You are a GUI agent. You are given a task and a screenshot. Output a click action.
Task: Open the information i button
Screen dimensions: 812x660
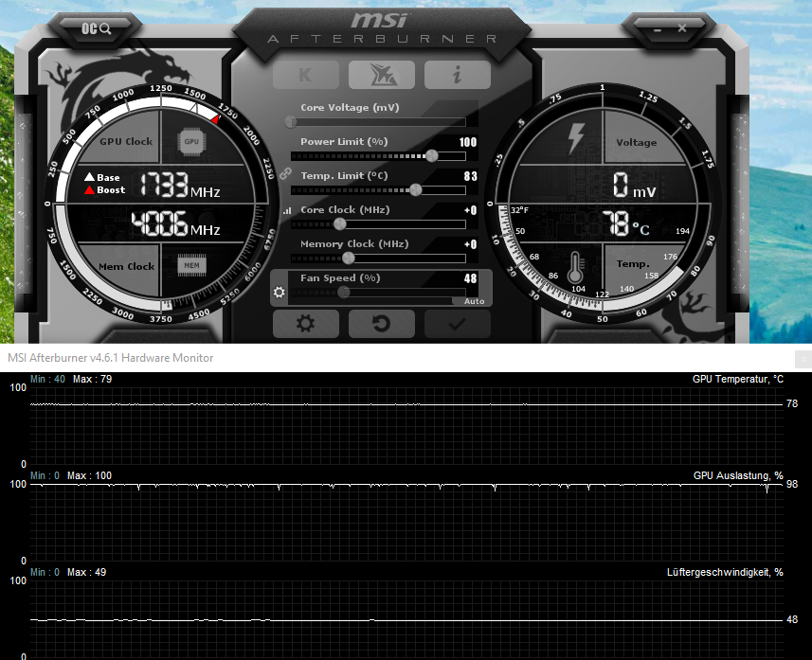(458, 75)
